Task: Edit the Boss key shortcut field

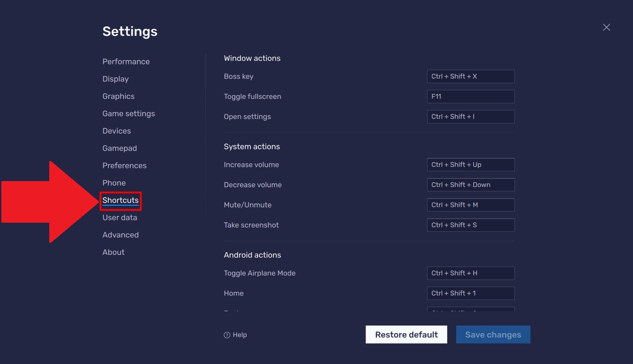Action: [x=470, y=76]
